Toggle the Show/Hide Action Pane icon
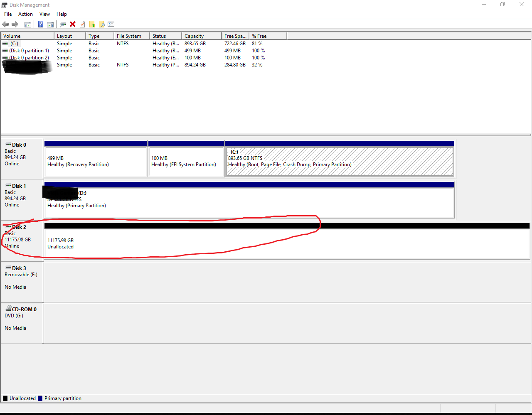Image resolution: width=532 pixels, height=415 pixels. [x=50, y=25]
